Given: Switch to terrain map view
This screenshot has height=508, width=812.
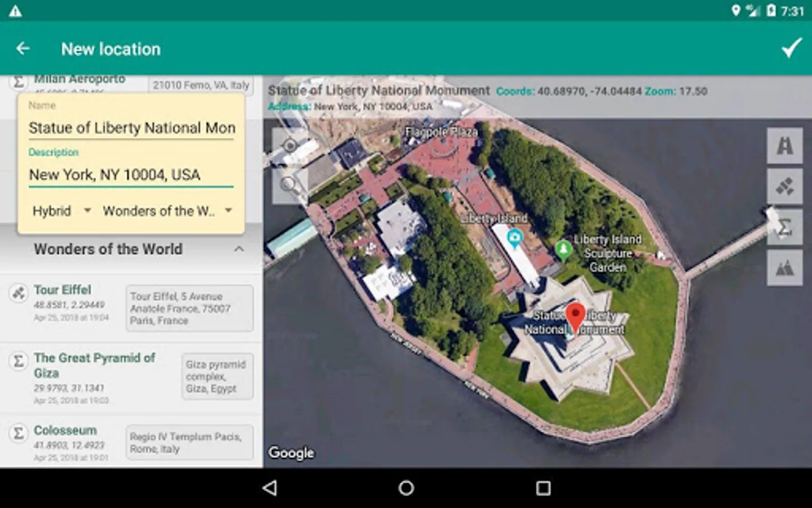Looking at the screenshot, I should click(784, 268).
